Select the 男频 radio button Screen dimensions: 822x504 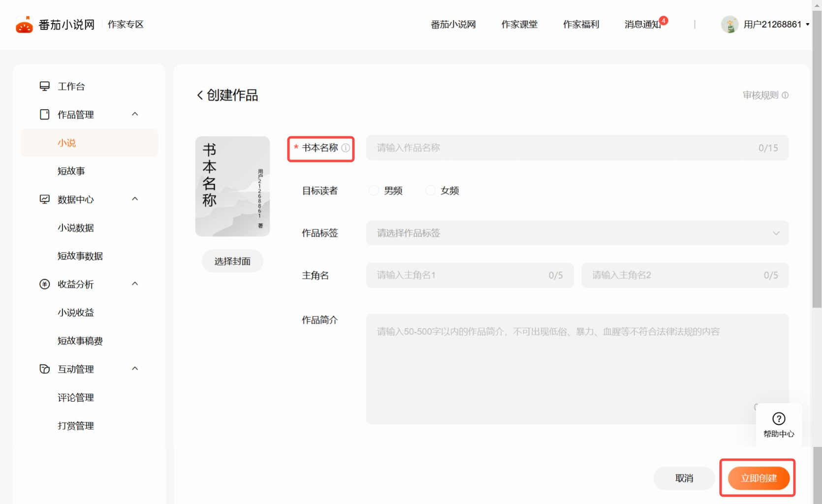click(374, 190)
